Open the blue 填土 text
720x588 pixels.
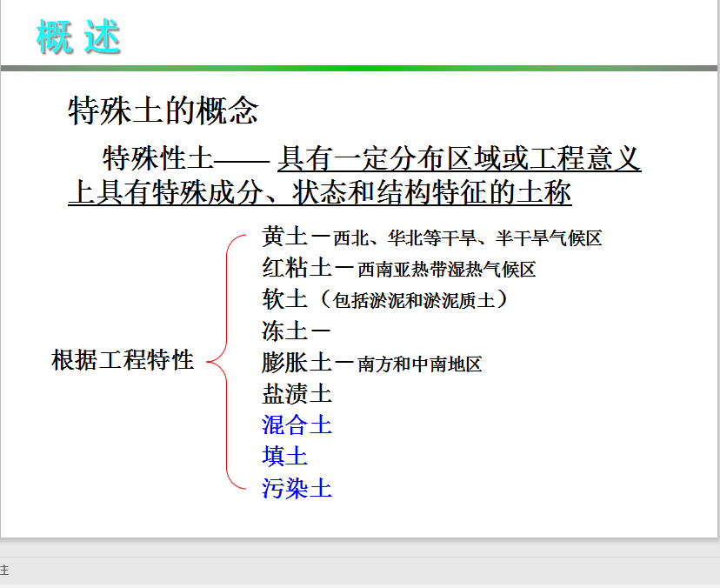[284, 456]
